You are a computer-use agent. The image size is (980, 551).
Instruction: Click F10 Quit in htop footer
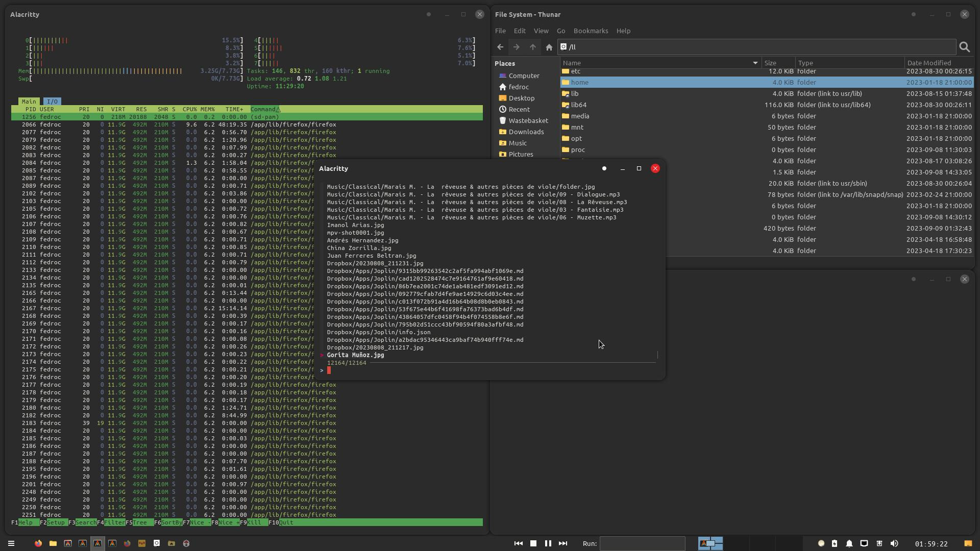(x=282, y=522)
